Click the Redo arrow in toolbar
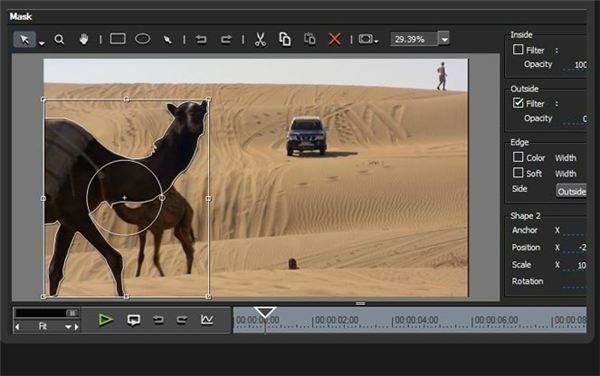600x376 pixels. click(x=226, y=39)
